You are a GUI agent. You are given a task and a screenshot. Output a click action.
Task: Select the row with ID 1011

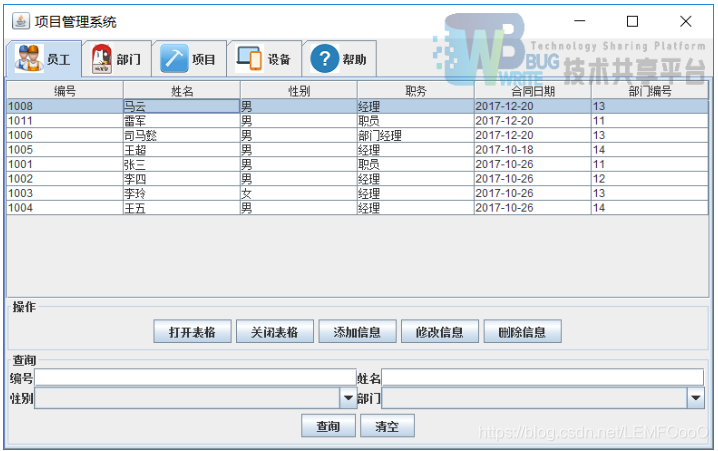pyautogui.click(x=358, y=121)
